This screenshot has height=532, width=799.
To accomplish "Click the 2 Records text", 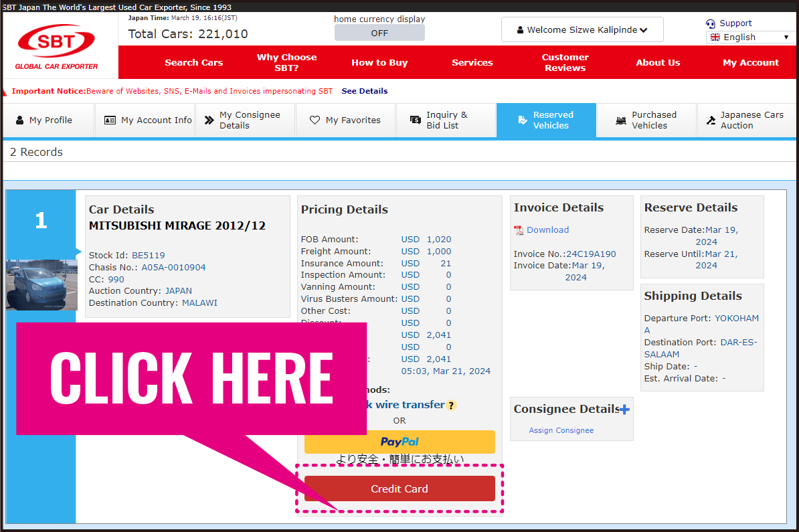I will pos(36,153).
